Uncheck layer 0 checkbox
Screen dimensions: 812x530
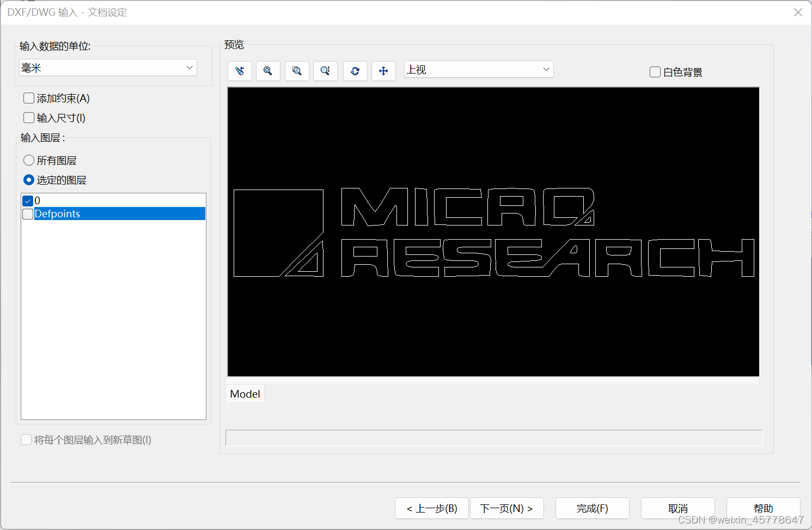(x=28, y=200)
